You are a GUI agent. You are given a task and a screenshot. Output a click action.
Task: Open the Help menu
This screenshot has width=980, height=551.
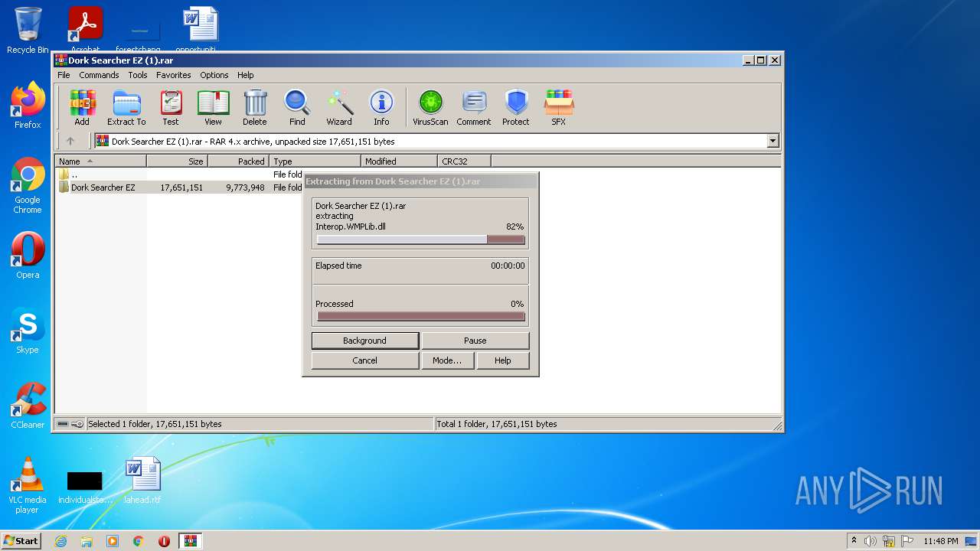point(245,75)
